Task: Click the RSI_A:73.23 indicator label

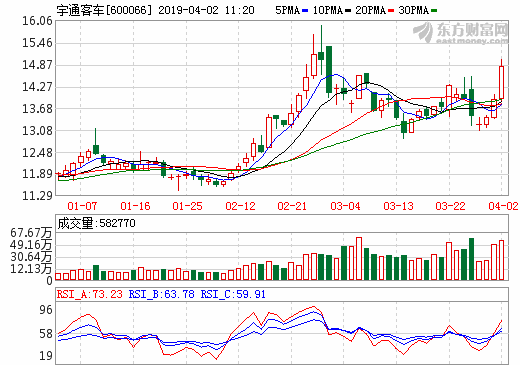Action: point(90,294)
